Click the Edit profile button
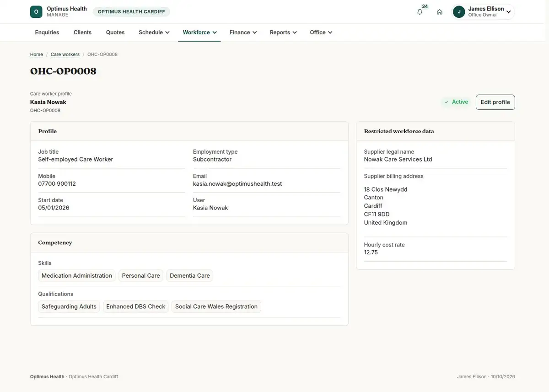The height and width of the screenshot is (392, 549). 495,102
